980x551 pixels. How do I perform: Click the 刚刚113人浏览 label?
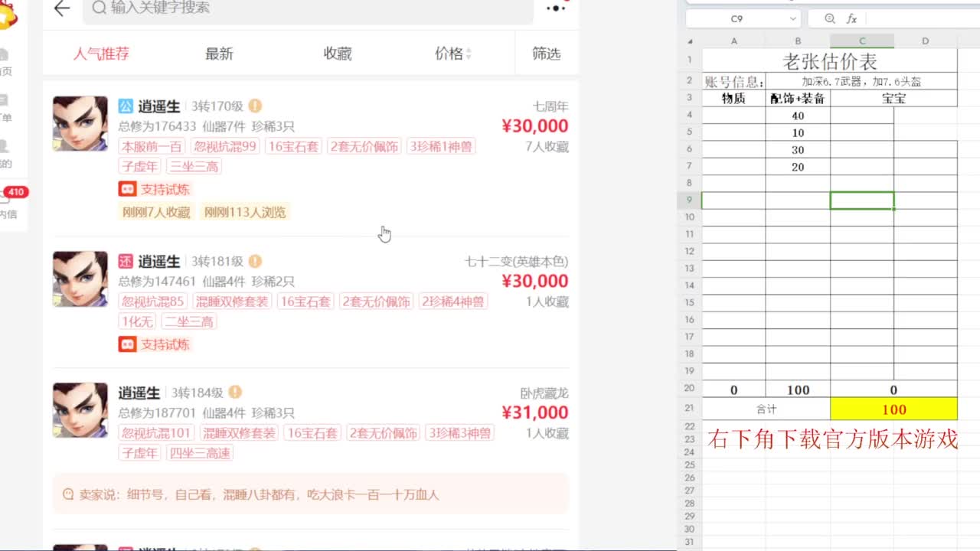point(245,212)
